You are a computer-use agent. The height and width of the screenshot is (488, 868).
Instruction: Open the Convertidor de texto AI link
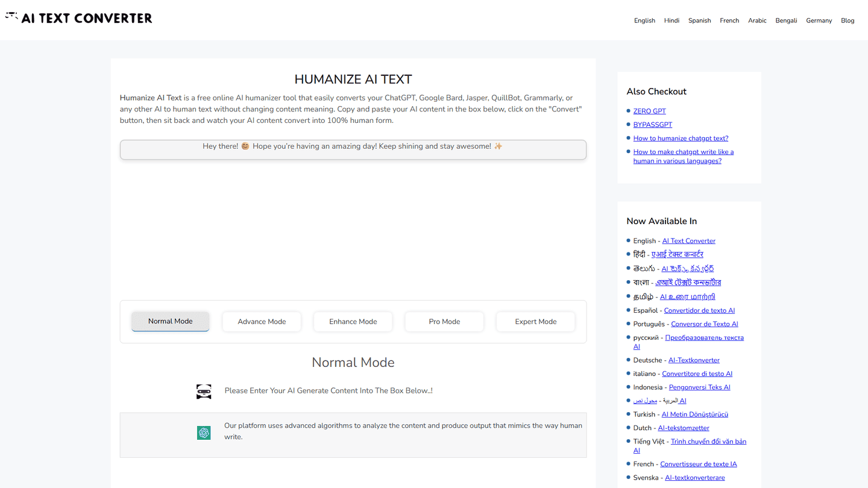(x=699, y=310)
